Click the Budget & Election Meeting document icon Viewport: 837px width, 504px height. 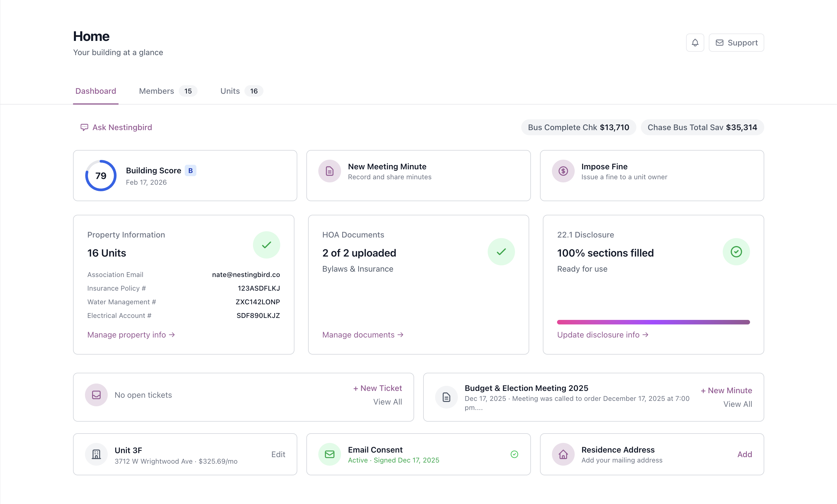(x=446, y=397)
